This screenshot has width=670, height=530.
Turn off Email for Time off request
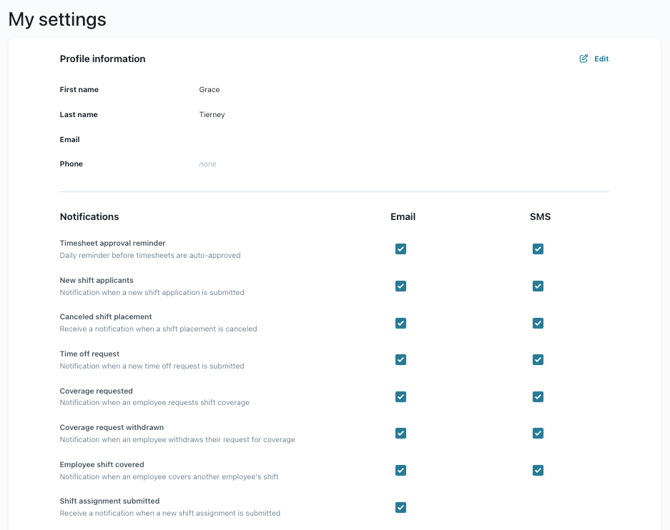click(401, 360)
